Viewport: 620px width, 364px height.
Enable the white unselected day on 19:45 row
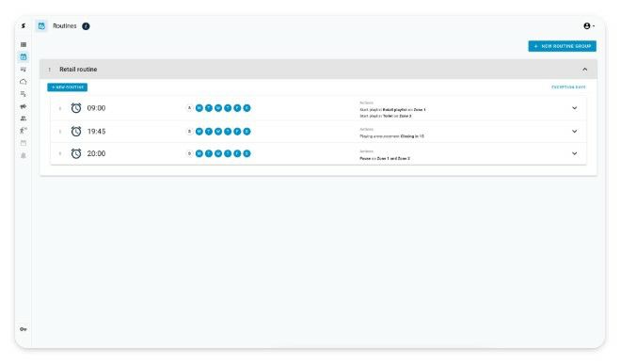point(189,132)
